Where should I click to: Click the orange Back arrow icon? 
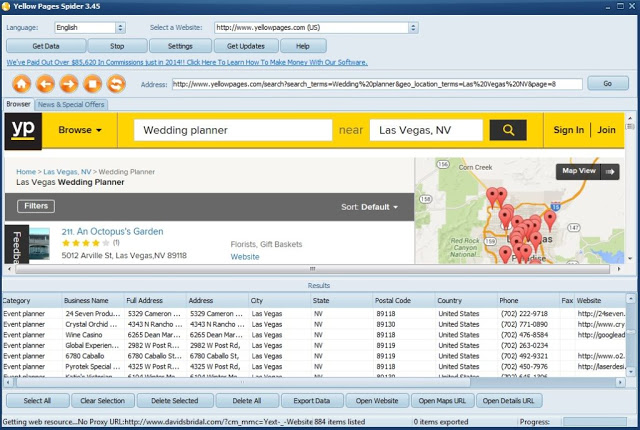[45, 84]
